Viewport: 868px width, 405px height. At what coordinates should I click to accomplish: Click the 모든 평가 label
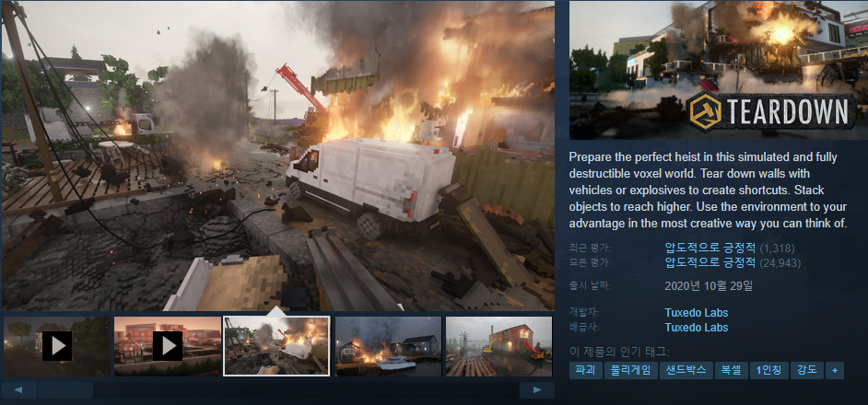pyautogui.click(x=589, y=263)
